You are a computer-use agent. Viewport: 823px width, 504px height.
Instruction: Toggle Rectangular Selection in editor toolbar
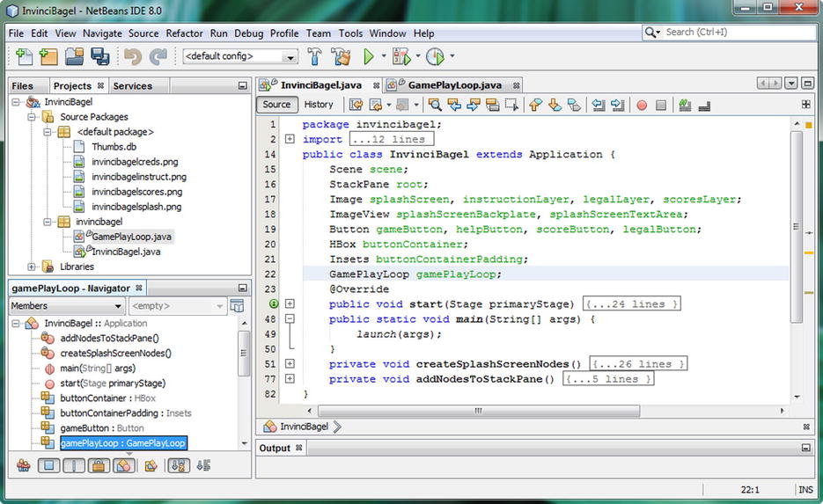[x=511, y=105]
